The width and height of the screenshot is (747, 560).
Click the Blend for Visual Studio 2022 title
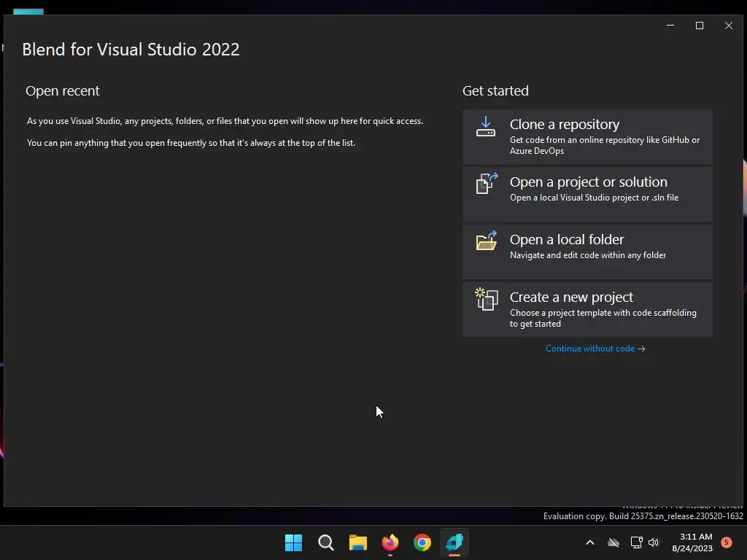(x=131, y=50)
